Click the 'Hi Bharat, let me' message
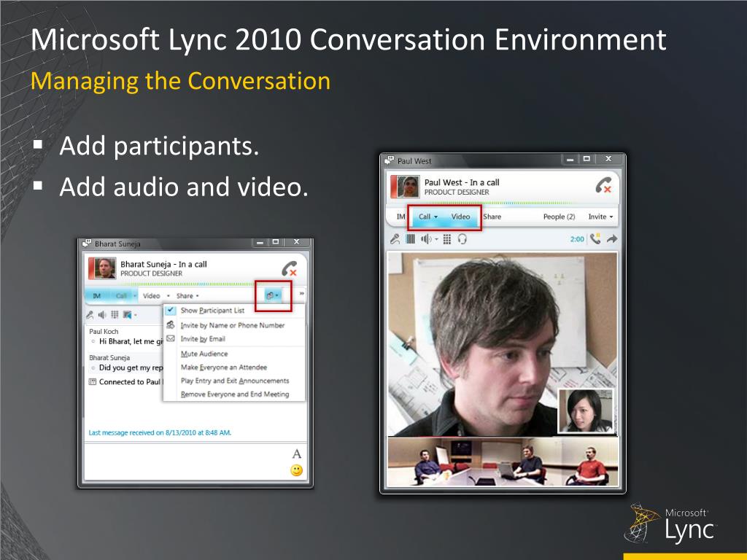Screen dimensions: 747x560 click(131, 341)
